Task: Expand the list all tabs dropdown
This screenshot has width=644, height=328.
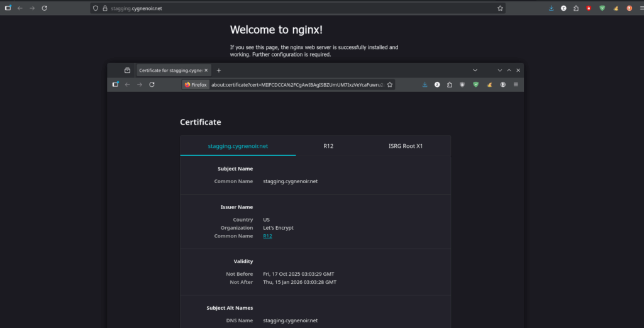Action: (x=475, y=71)
